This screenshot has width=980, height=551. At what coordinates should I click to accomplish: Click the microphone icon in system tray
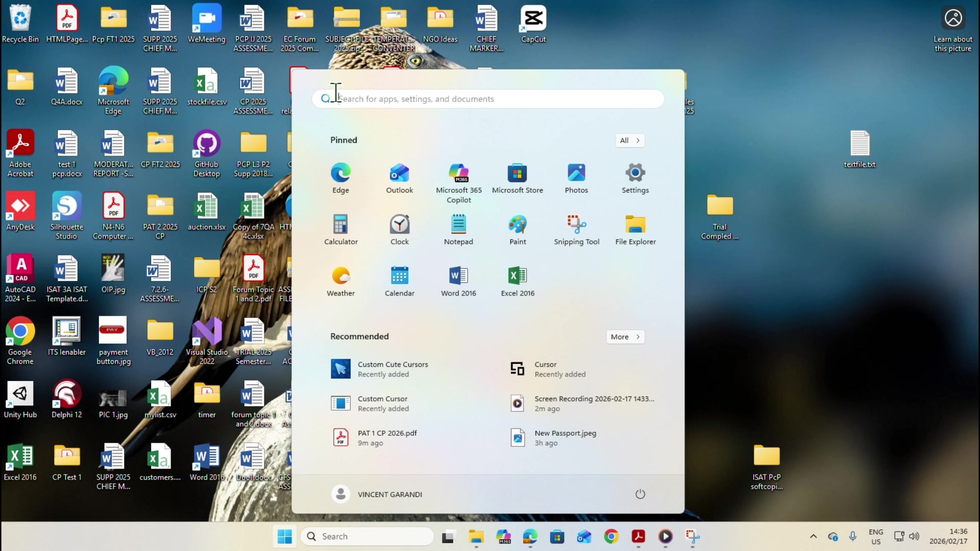852,536
